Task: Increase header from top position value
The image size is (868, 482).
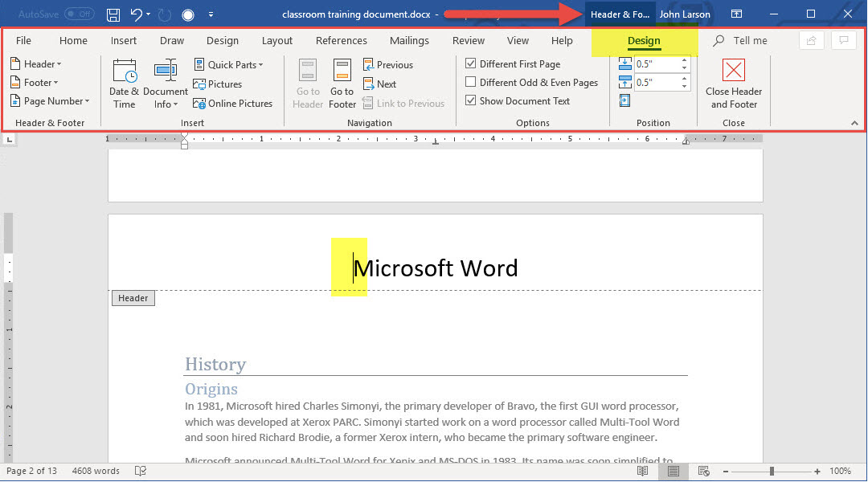Action: (685, 60)
